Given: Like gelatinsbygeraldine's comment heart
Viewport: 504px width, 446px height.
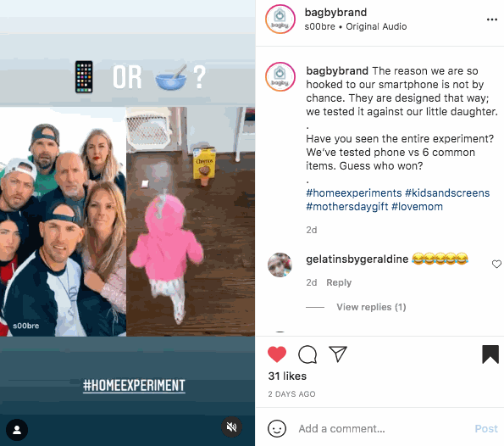Looking at the screenshot, I should click(x=496, y=265).
